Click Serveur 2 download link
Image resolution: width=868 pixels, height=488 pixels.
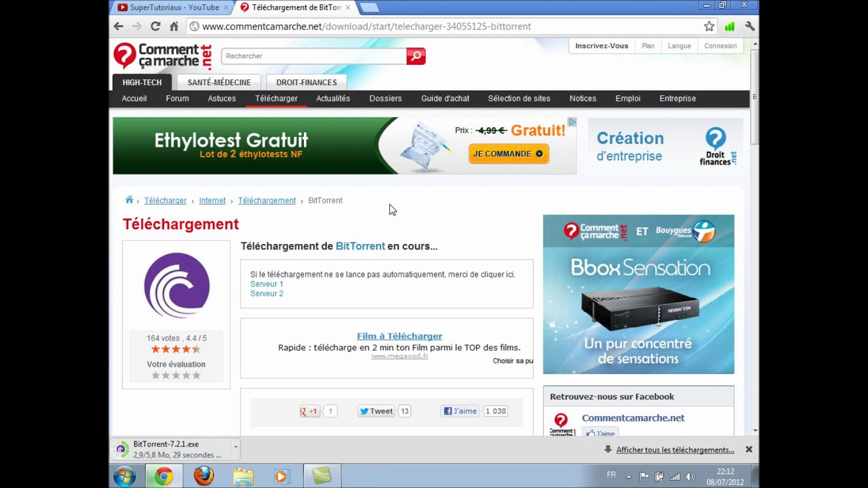(x=267, y=293)
